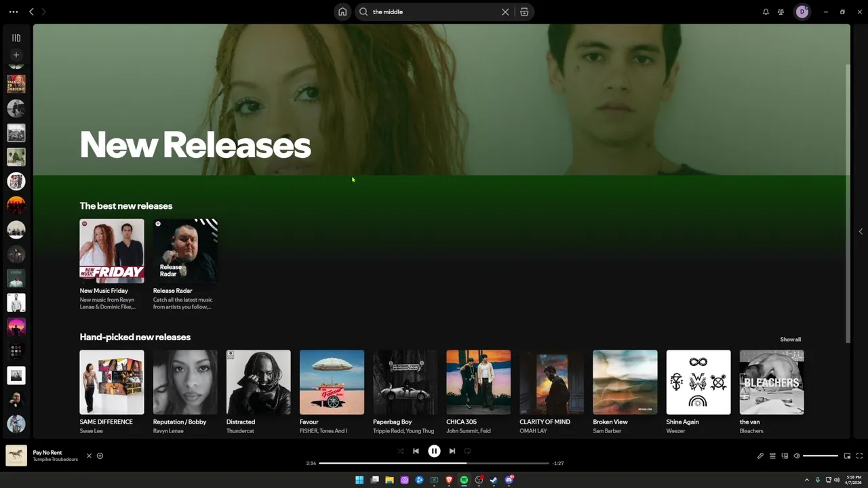
Task: Open the Broken View cover
Action: [625, 382]
